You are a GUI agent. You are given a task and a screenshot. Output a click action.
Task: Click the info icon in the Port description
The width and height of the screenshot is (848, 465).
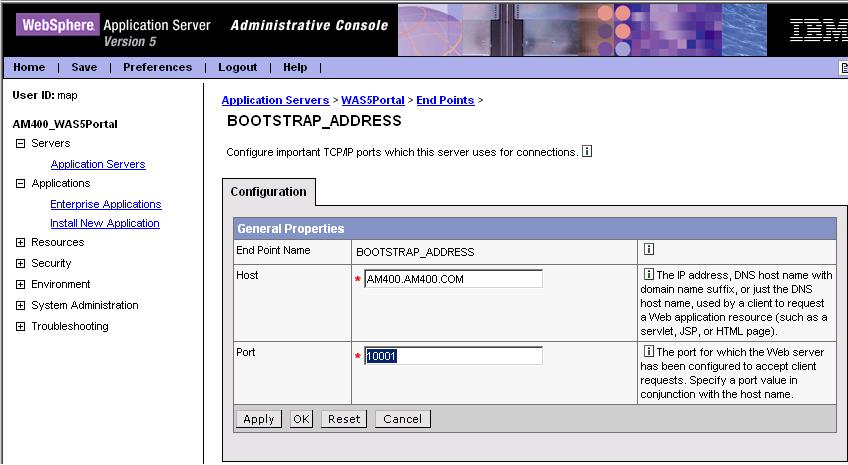[648, 351]
